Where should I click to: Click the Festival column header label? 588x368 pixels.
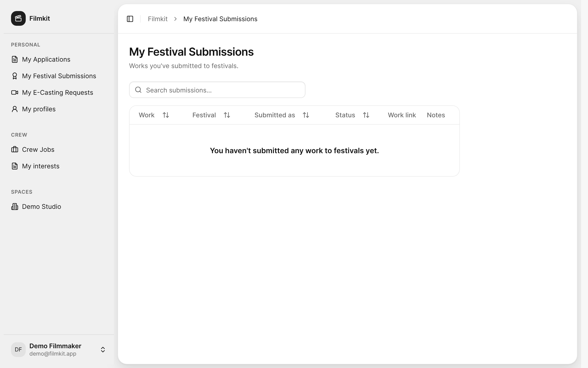(x=204, y=115)
